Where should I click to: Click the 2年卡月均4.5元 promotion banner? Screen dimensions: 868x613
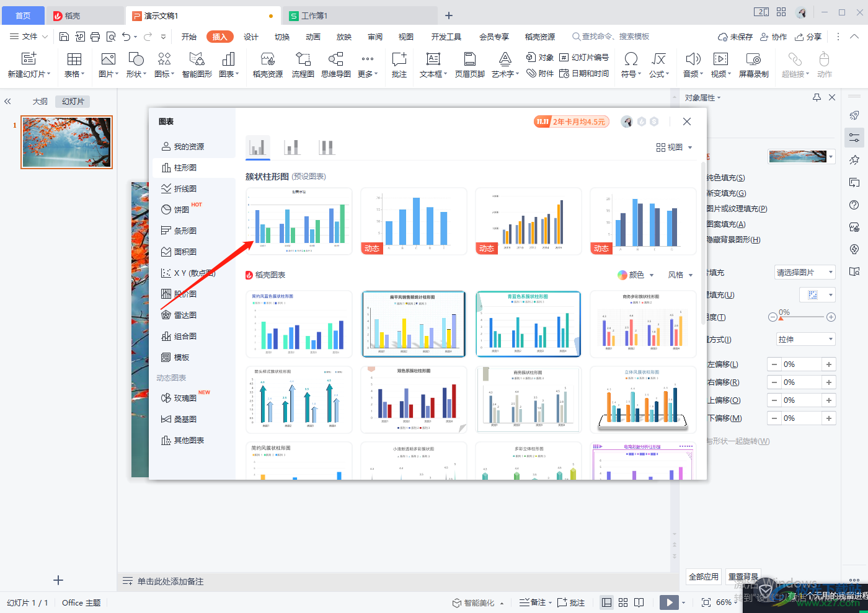click(x=572, y=121)
